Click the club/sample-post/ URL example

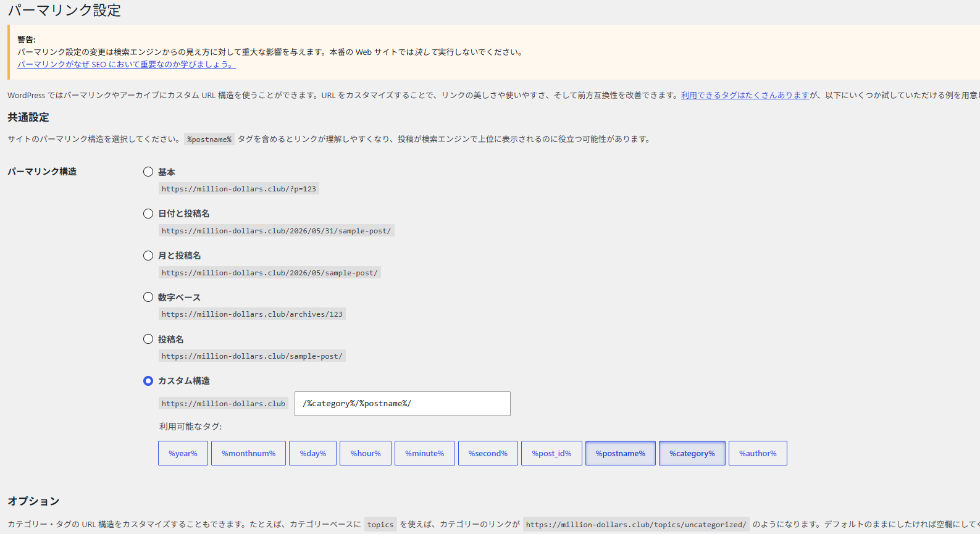click(x=252, y=356)
